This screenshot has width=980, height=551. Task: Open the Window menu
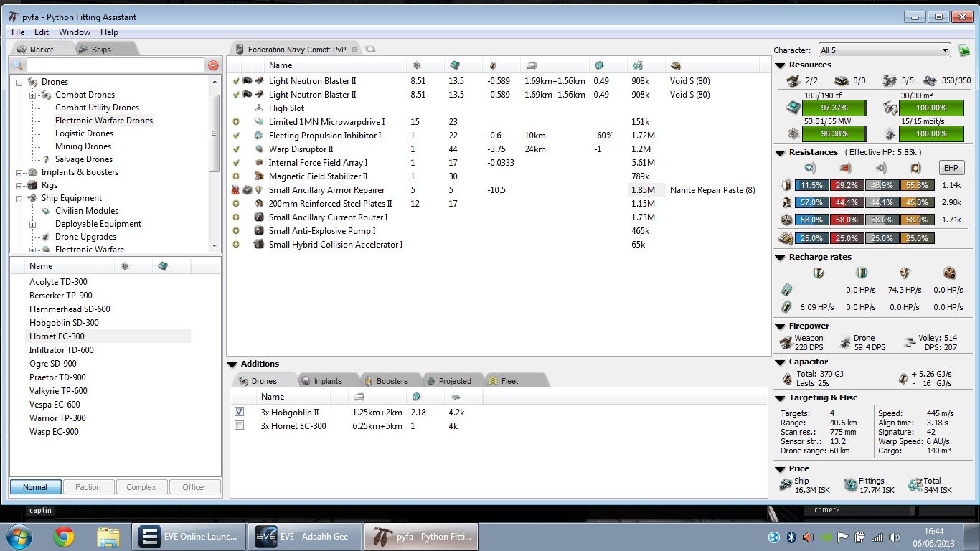(75, 32)
